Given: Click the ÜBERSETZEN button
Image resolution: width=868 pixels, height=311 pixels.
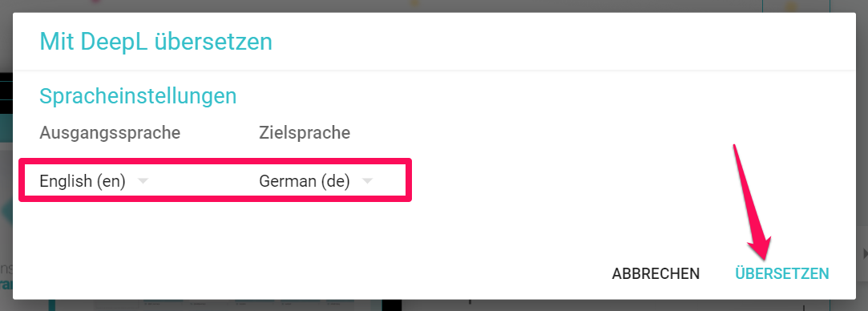Looking at the screenshot, I should [x=781, y=273].
